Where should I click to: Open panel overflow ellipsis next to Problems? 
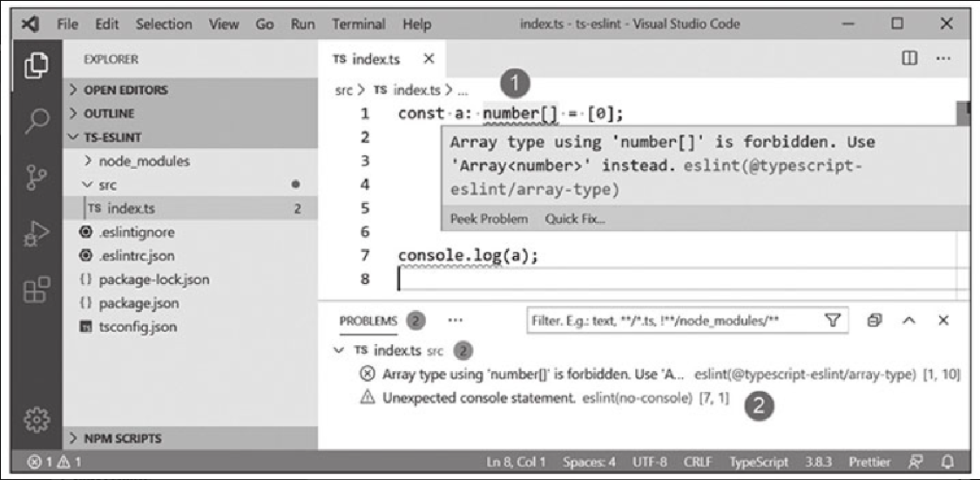click(x=455, y=321)
